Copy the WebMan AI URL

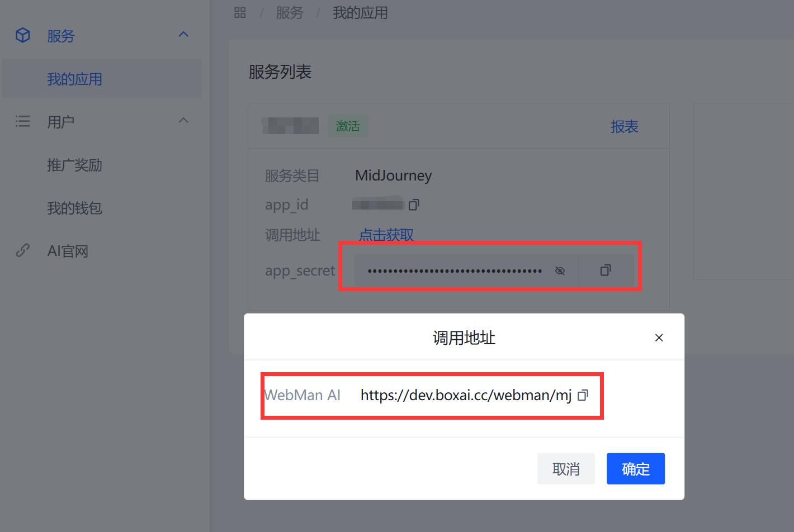point(583,395)
